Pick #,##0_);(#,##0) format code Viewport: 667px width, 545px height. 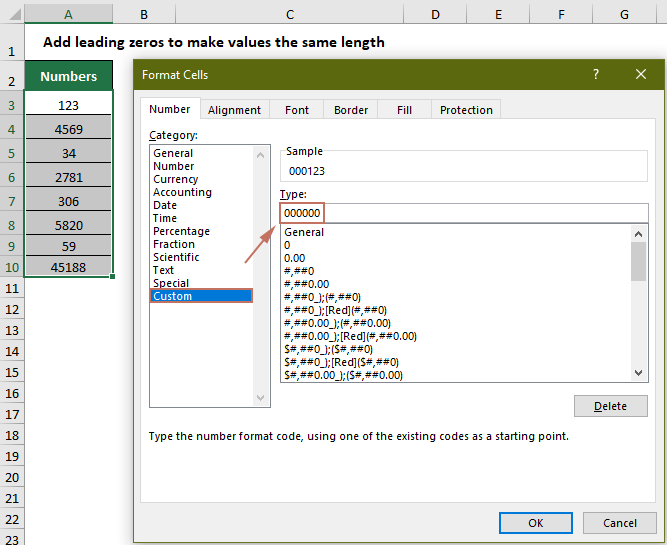(322, 297)
